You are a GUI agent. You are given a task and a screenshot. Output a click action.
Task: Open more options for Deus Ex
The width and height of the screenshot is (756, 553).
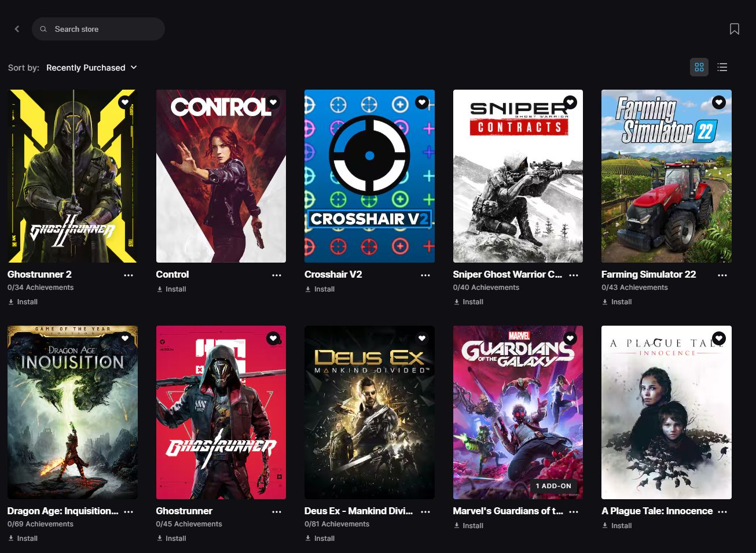click(x=425, y=512)
